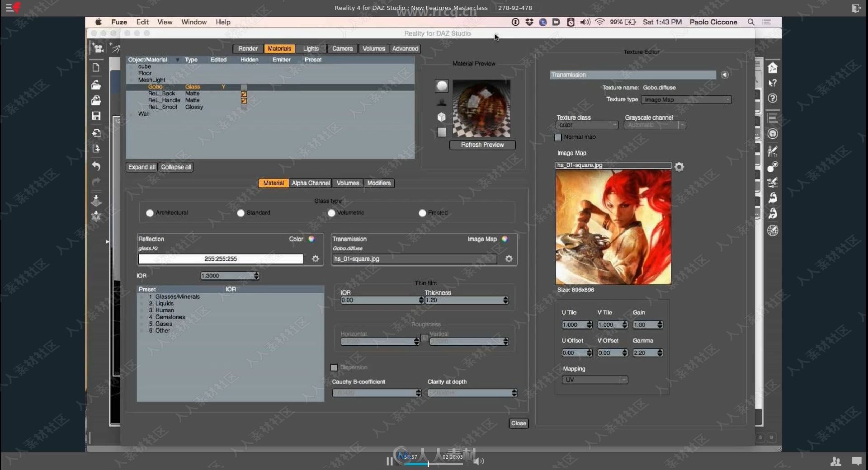Switch to the Alpha Channel tab
Viewport: 868px width, 470px height.
click(x=311, y=183)
